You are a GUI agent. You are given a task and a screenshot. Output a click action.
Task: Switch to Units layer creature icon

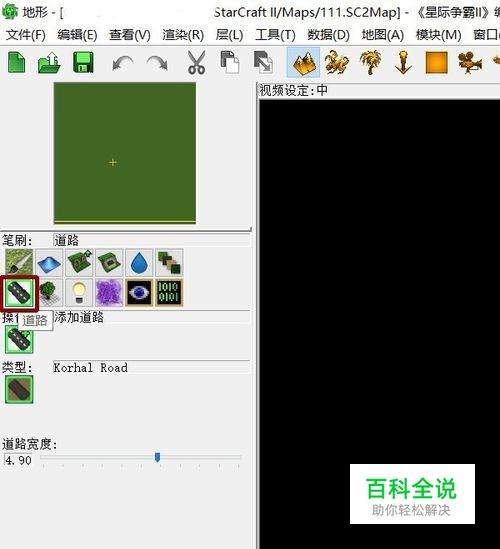pos(336,63)
